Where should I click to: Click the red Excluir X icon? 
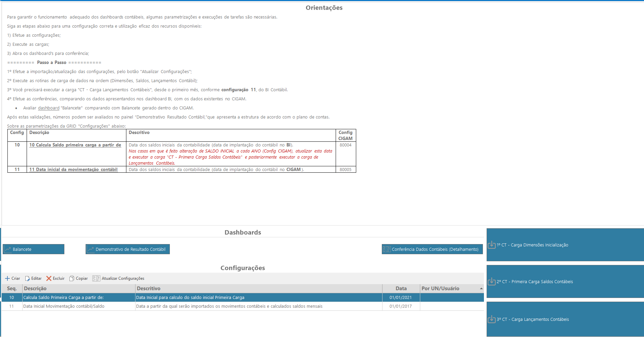49,278
